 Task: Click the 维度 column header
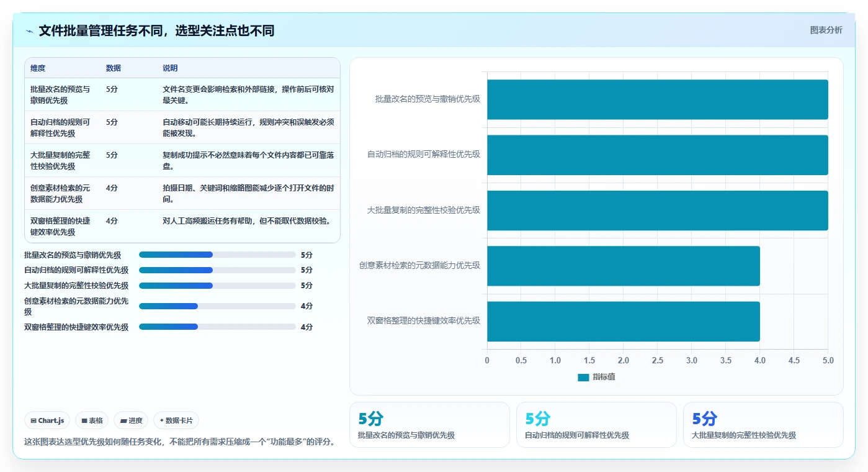click(x=38, y=68)
